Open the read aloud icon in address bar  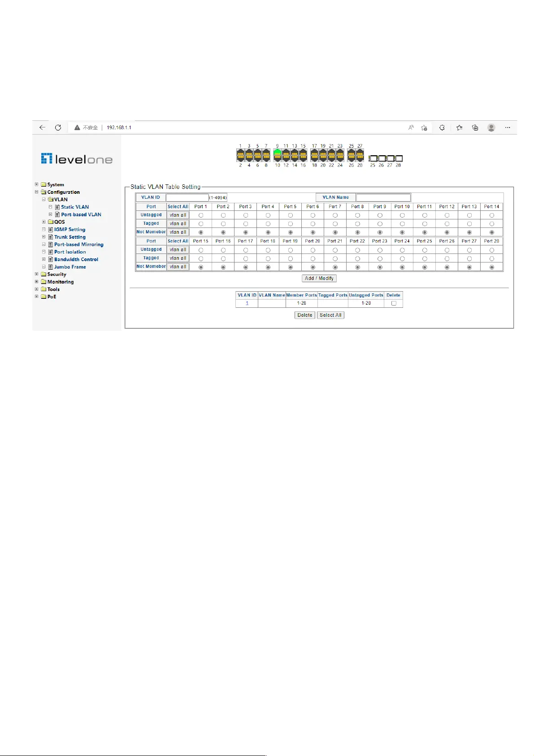point(411,127)
